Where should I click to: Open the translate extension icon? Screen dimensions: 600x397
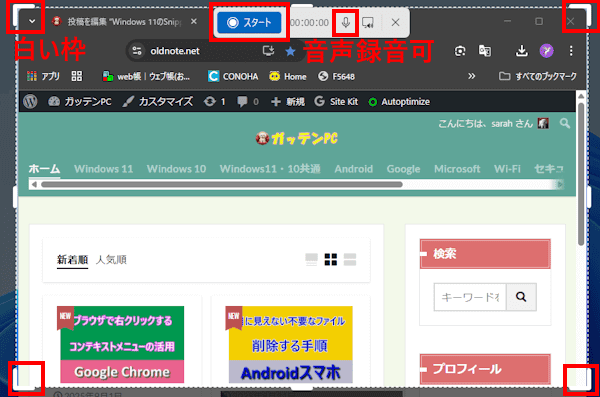[485, 51]
